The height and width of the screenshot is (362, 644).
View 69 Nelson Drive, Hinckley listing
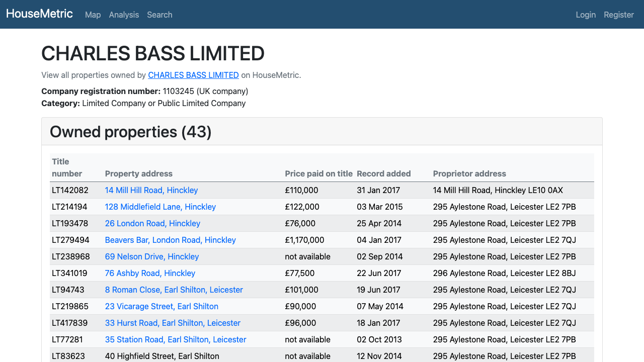tap(152, 256)
